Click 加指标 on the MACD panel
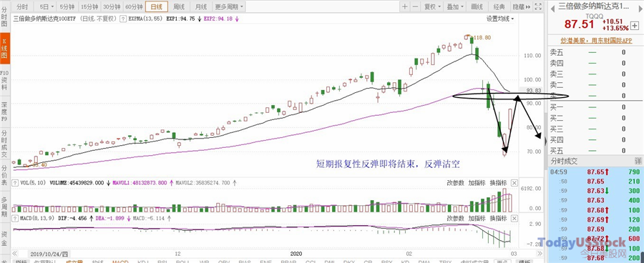 pyautogui.click(x=477, y=218)
